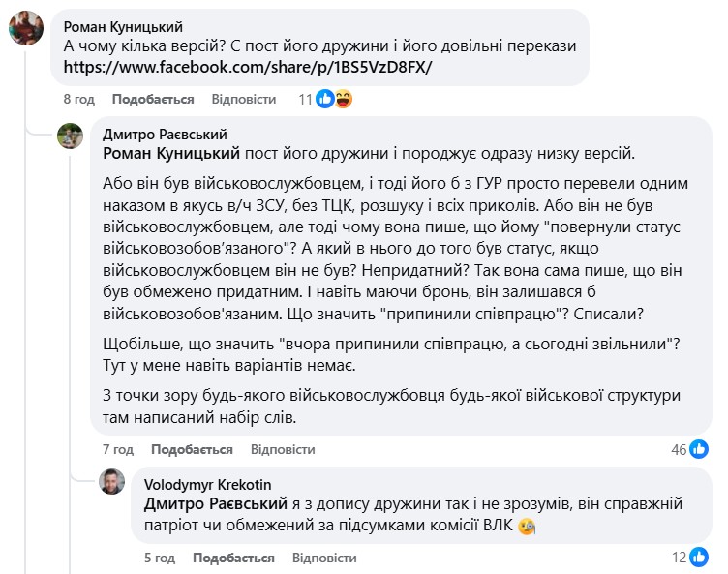Screen dimensions: 728x574
Task: Like Дмитро Раєвський's comment with Подобається
Action: [192, 450]
